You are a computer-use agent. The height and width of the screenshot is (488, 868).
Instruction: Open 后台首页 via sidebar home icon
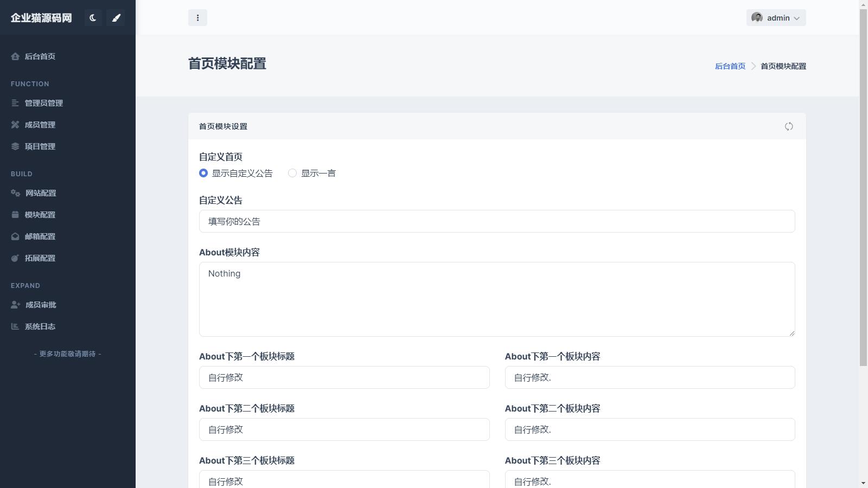tap(15, 56)
